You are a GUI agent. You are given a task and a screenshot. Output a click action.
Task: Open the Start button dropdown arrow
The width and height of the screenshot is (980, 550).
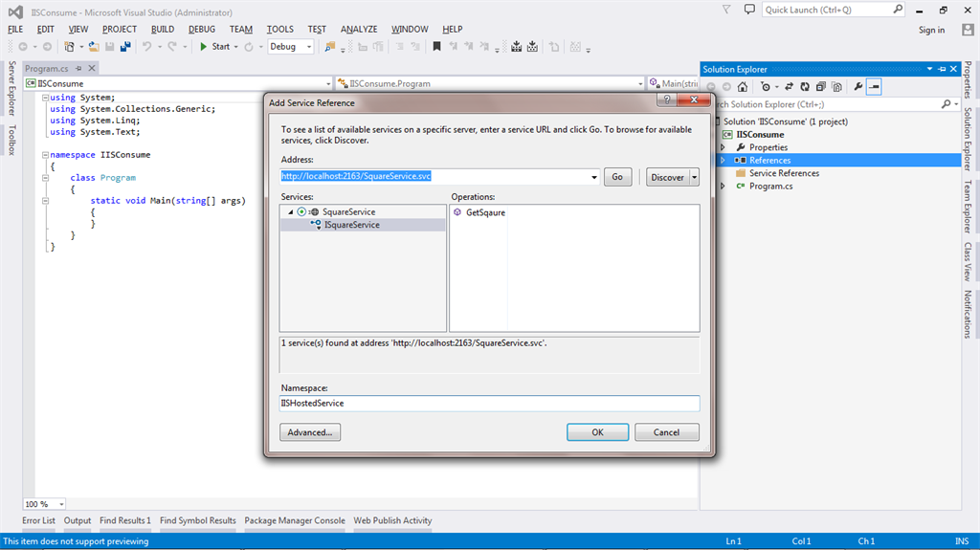tap(235, 47)
